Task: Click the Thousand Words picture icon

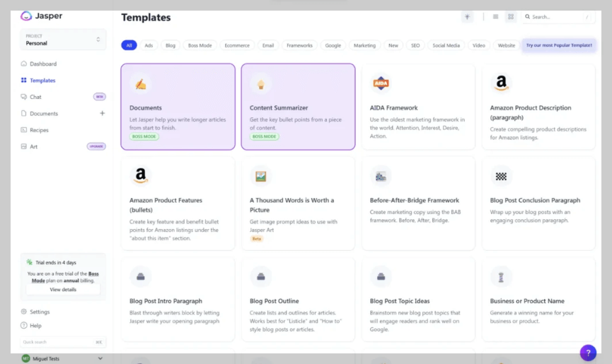Action: pyautogui.click(x=261, y=176)
